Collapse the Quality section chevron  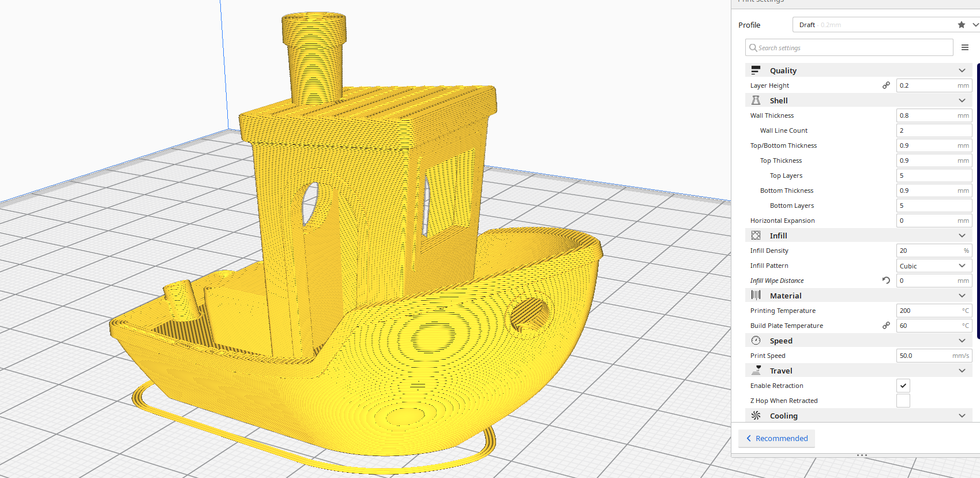[x=962, y=70]
